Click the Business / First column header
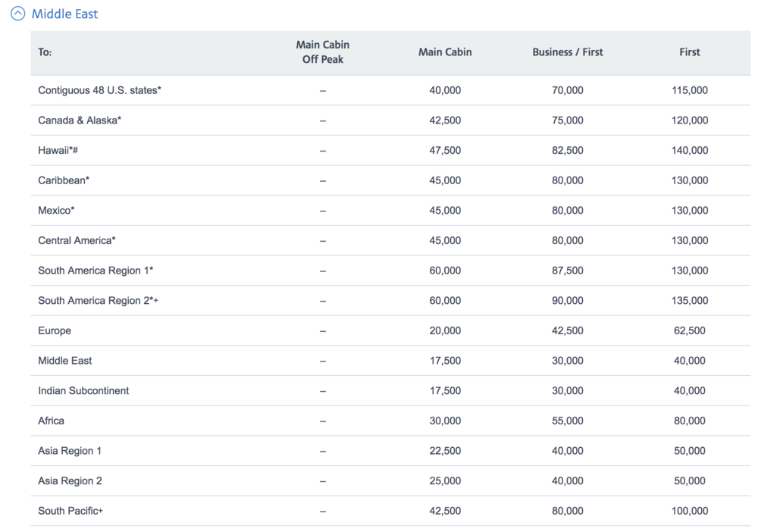Viewport: 758px width, 532px height. coord(568,52)
